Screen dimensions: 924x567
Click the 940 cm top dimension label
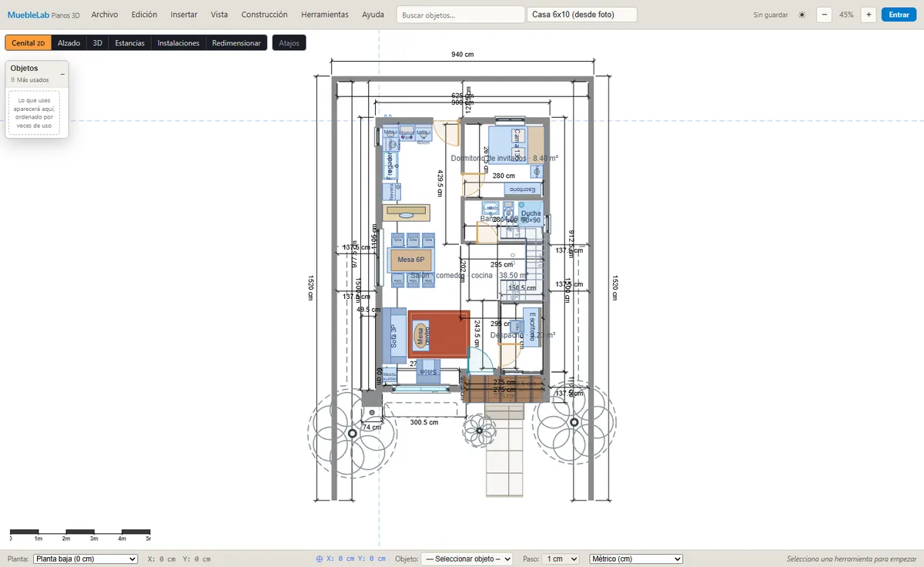(x=463, y=54)
